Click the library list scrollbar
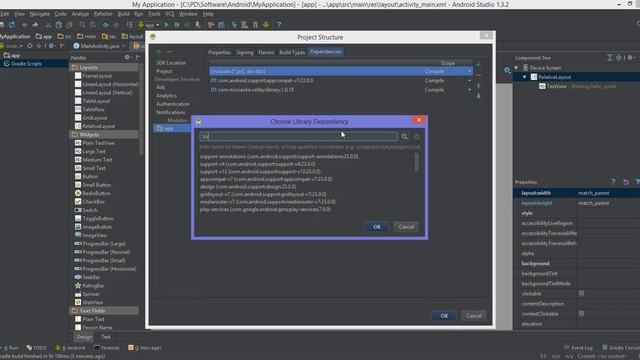Image resolution: width=640 pixels, height=360 pixels. [416, 162]
